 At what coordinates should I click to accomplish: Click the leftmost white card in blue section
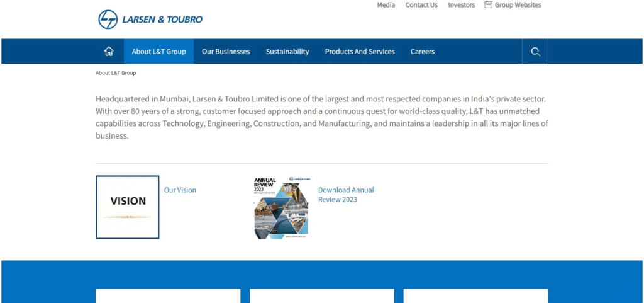click(168, 296)
